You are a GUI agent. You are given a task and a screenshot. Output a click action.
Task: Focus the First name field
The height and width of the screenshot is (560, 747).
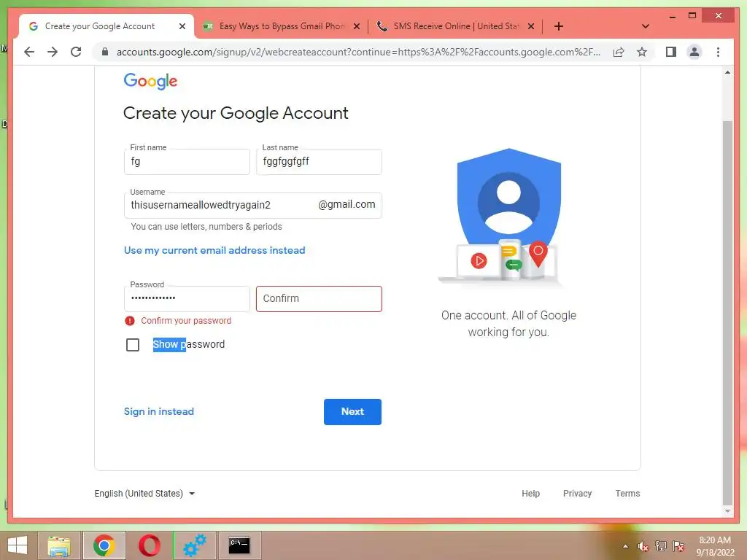click(187, 161)
